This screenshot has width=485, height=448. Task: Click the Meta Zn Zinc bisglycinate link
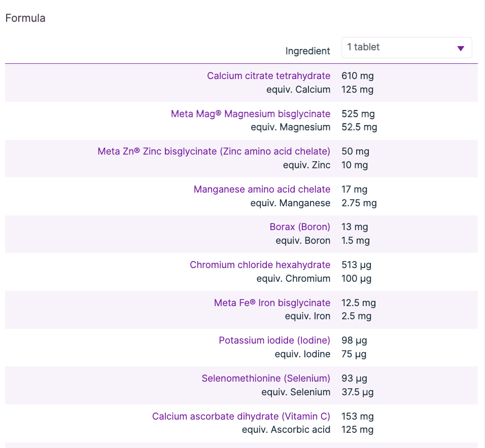pos(214,152)
